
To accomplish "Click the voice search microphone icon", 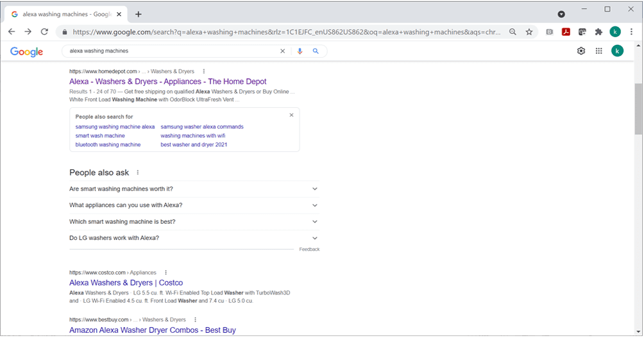I will pyautogui.click(x=300, y=51).
